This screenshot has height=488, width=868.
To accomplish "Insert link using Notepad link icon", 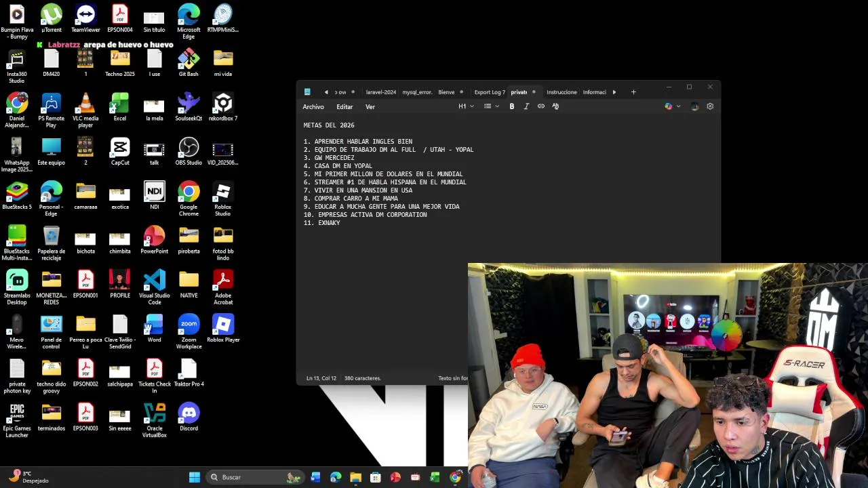I will click(541, 106).
